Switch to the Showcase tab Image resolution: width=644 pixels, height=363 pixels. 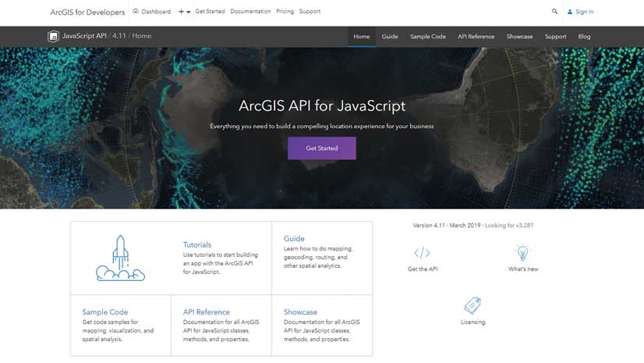[519, 37]
